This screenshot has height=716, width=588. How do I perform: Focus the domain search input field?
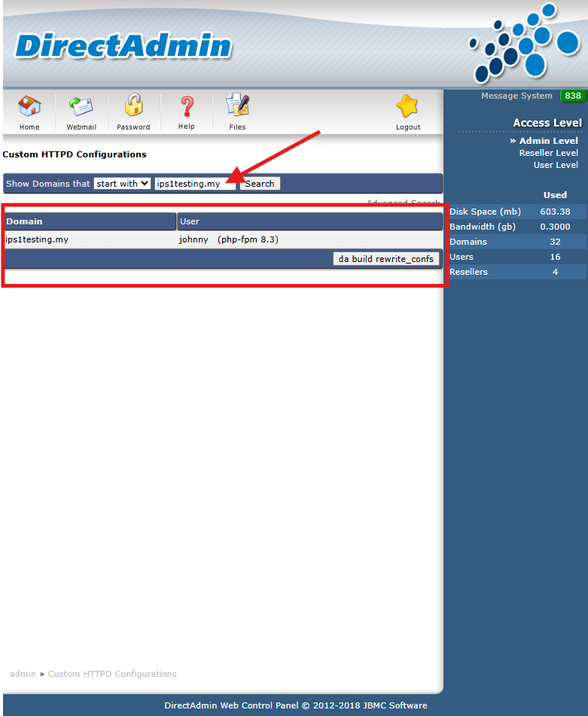(195, 184)
